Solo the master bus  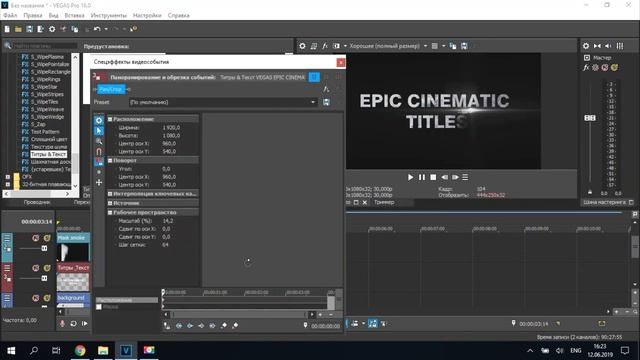pos(614,67)
